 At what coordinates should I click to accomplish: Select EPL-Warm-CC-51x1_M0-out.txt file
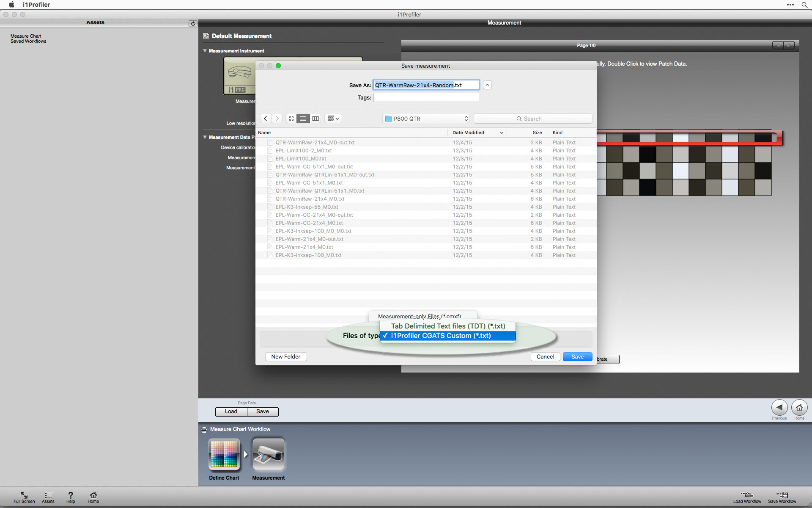426,167
